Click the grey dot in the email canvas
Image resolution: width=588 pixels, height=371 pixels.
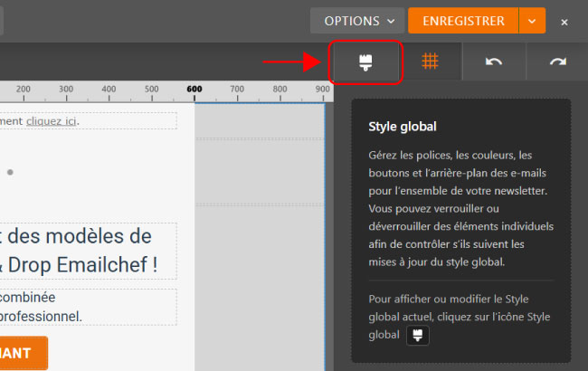[10, 171]
